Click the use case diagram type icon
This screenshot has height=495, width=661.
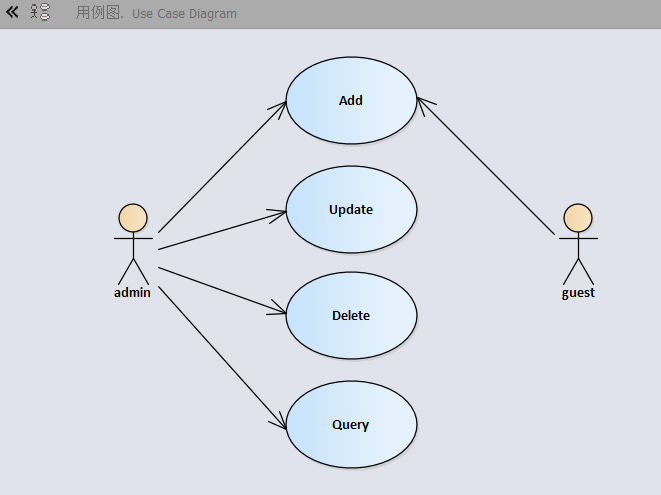pos(40,13)
